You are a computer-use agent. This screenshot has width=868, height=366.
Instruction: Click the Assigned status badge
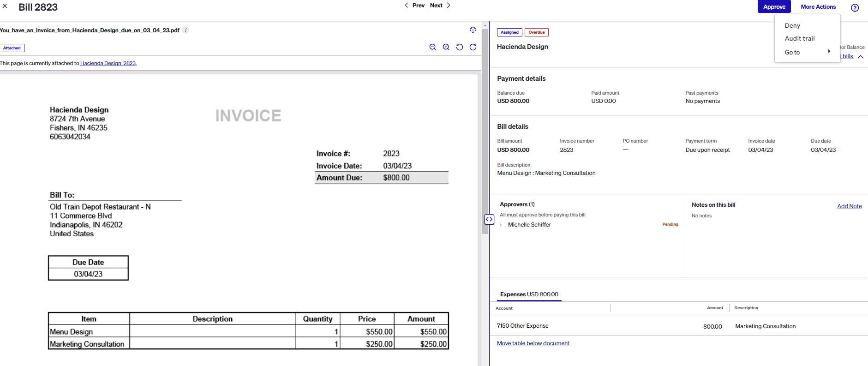(509, 32)
